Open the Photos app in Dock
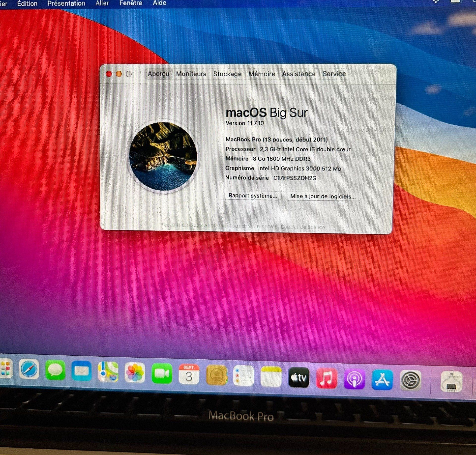476x455 pixels. point(135,372)
